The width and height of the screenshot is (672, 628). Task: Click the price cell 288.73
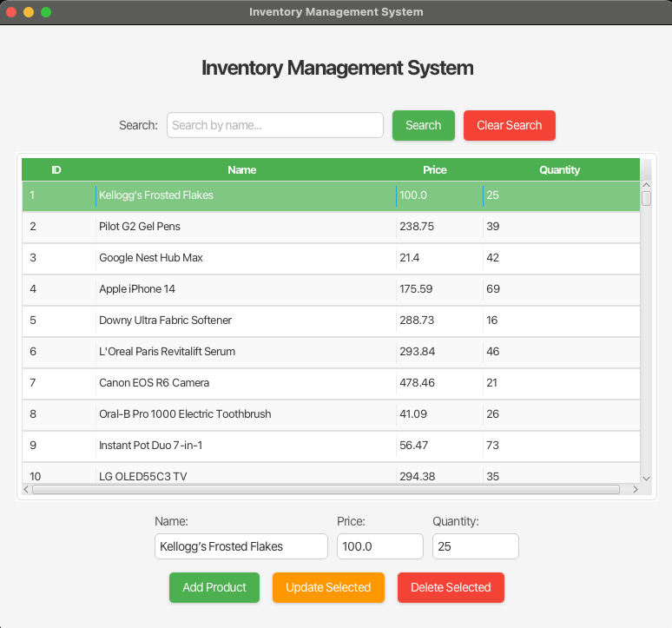tap(439, 321)
